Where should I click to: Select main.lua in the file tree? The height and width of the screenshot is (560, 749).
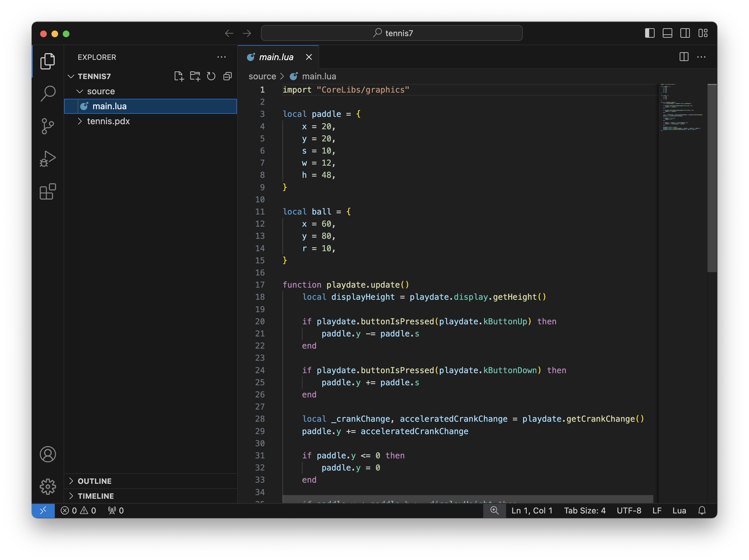click(x=150, y=106)
